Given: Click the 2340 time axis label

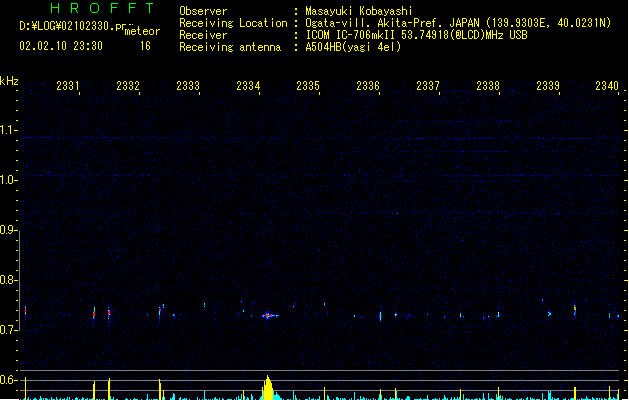Looking at the screenshot, I should (607, 86).
